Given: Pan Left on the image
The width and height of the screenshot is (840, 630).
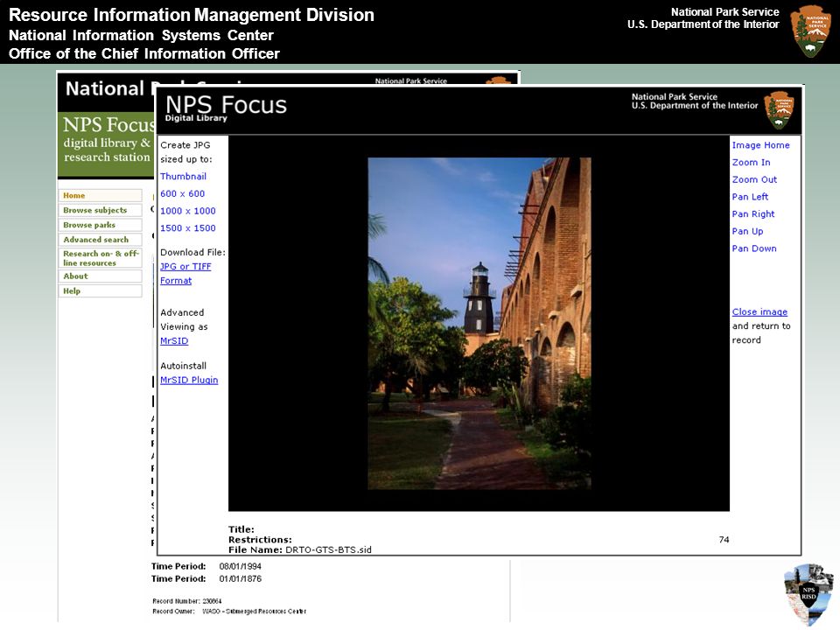Looking at the screenshot, I should coord(750,197).
